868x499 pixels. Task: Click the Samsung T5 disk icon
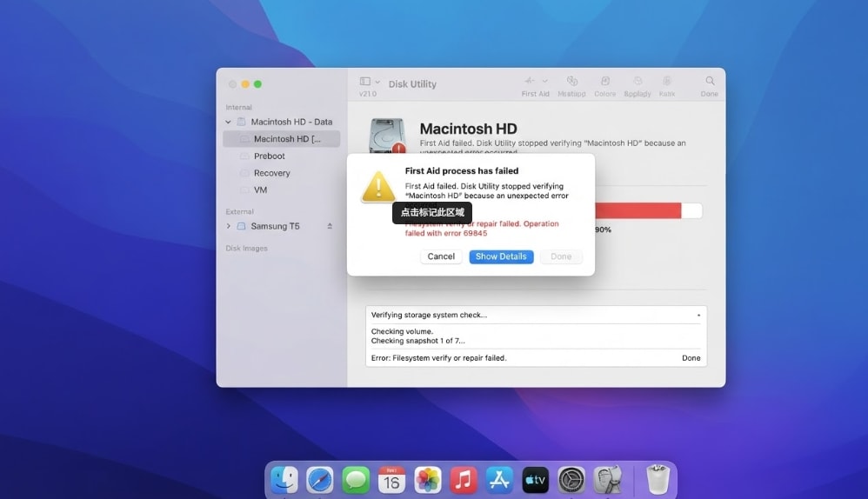point(241,226)
